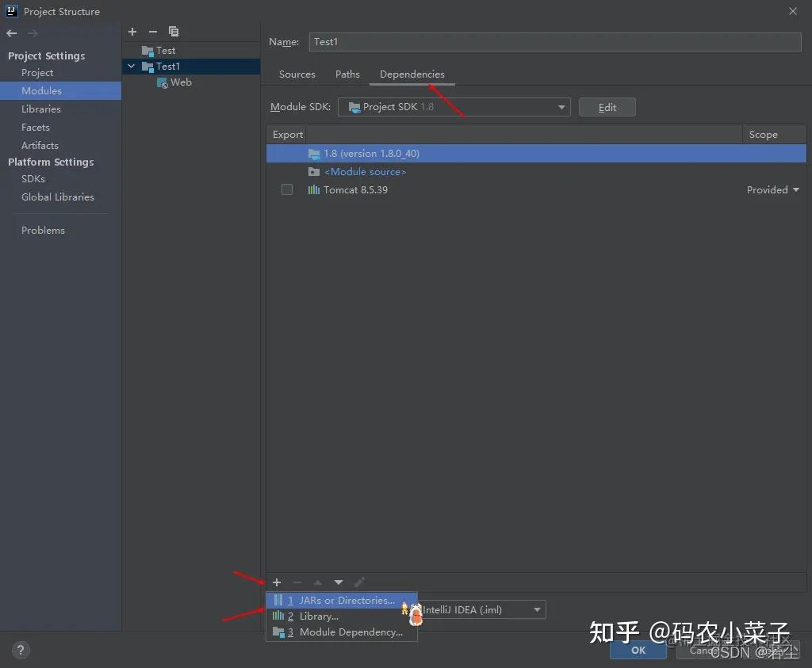Click the Name input field
This screenshot has width=812, height=668.
click(x=555, y=42)
